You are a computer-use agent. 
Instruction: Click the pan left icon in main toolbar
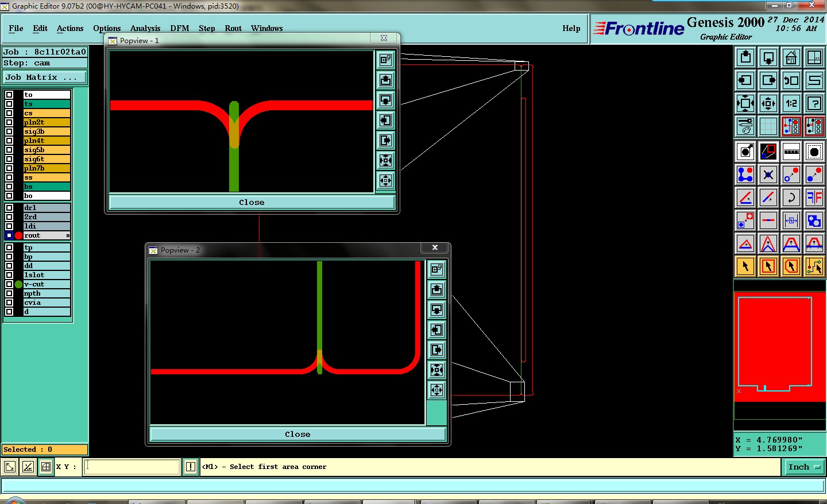pyautogui.click(x=745, y=80)
